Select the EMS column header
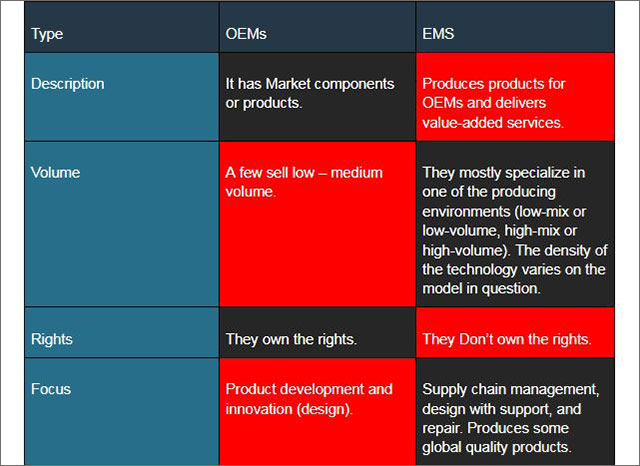 pos(516,27)
